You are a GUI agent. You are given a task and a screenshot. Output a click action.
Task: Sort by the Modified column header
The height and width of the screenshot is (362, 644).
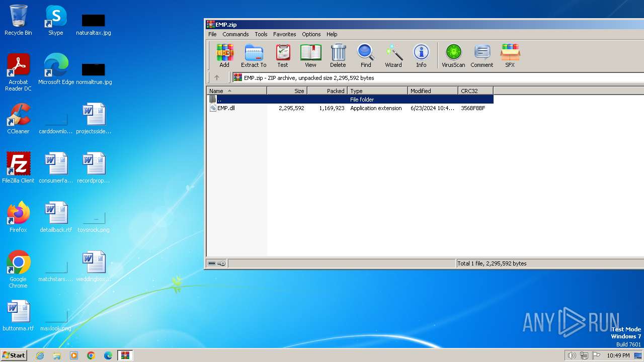click(x=433, y=91)
